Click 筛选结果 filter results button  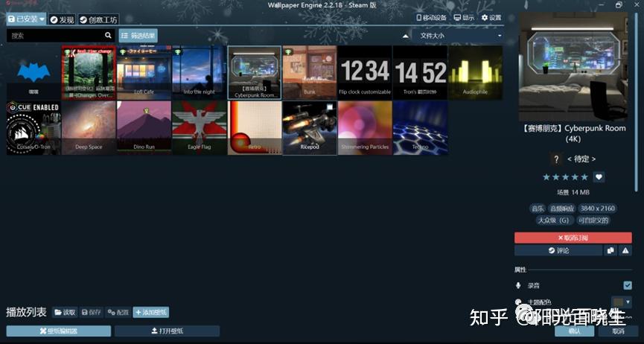[x=138, y=36]
